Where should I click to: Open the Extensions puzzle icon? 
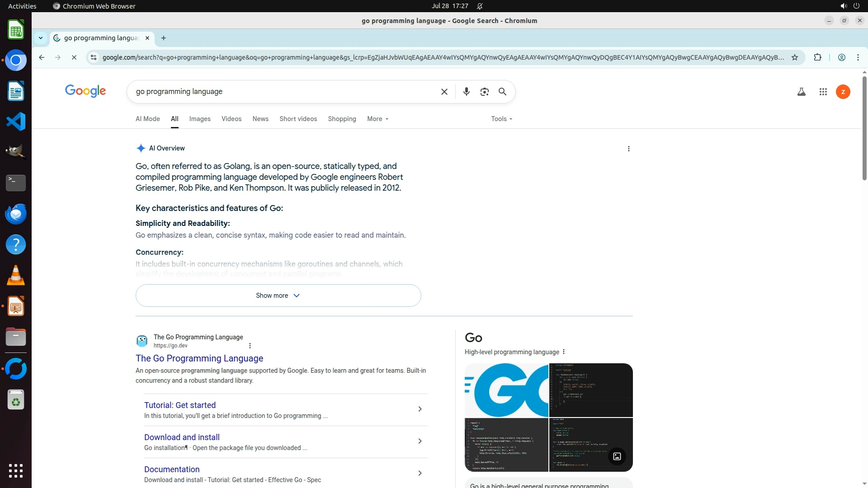817,57
